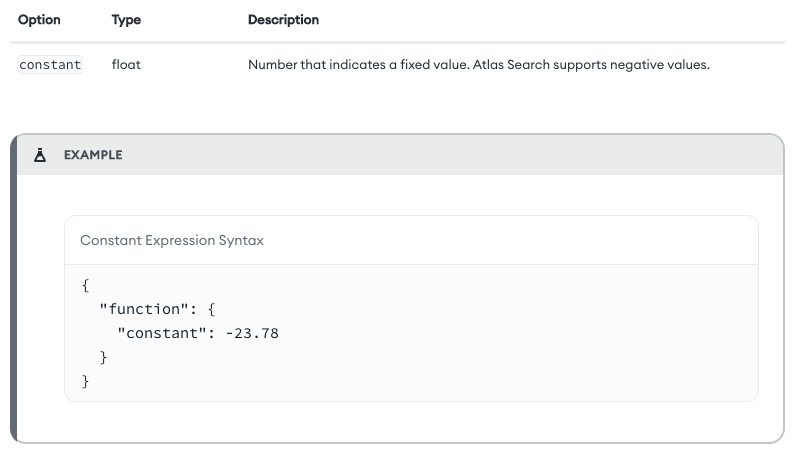The image size is (799, 455).
Task: Click the dark left border of callout
Action: click(x=14, y=300)
